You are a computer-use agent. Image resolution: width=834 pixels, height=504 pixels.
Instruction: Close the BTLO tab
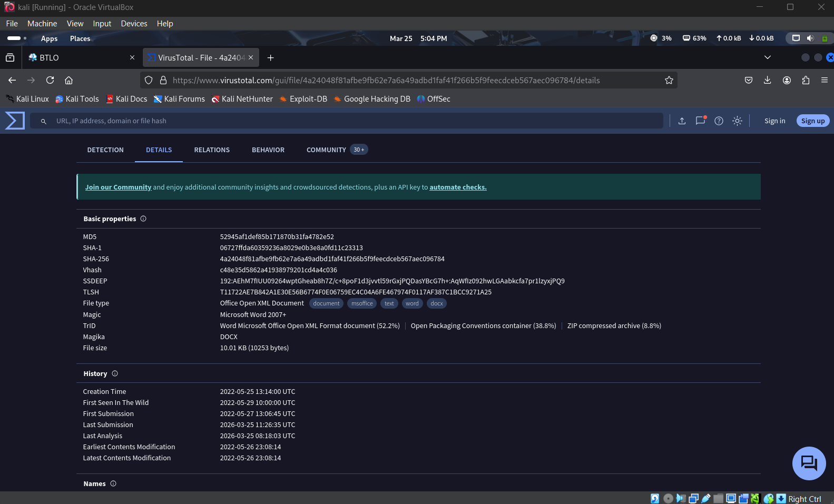132,57
